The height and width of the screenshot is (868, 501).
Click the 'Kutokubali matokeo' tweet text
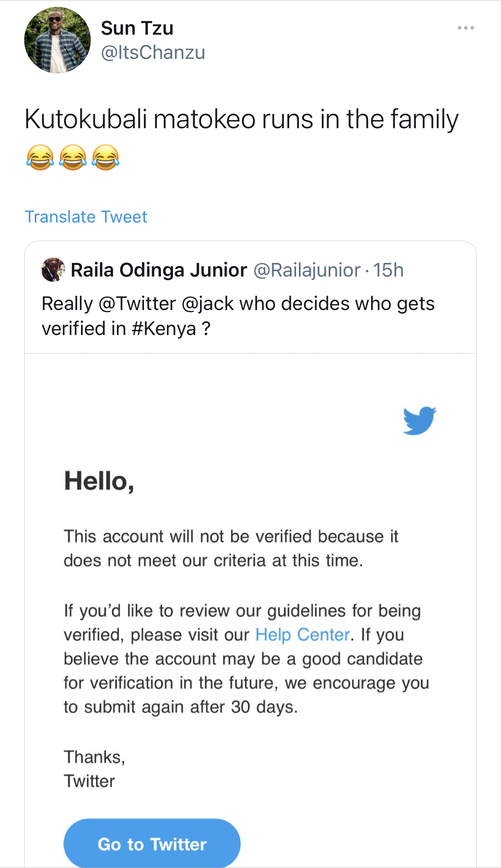(x=241, y=119)
